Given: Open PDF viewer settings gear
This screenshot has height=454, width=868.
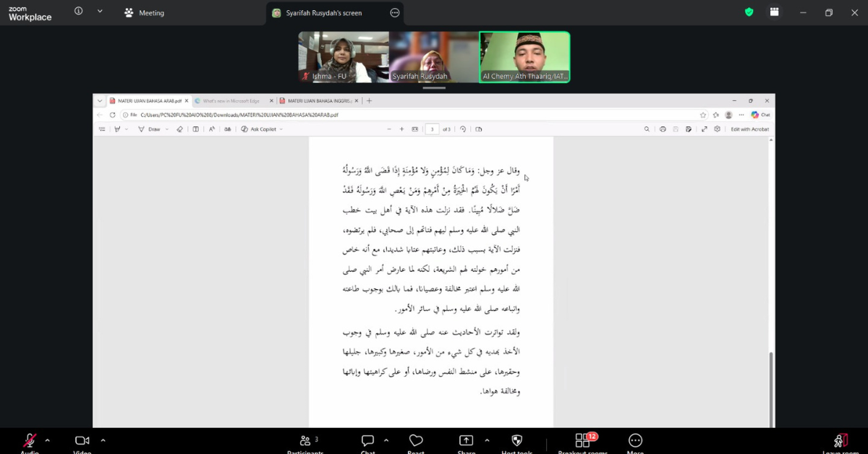Looking at the screenshot, I should [x=717, y=129].
